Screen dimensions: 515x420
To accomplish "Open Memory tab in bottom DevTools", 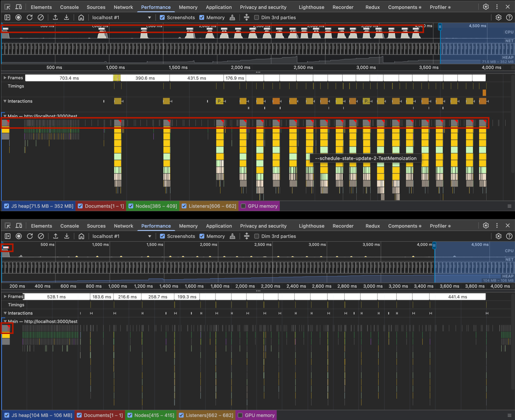I will pos(188,226).
